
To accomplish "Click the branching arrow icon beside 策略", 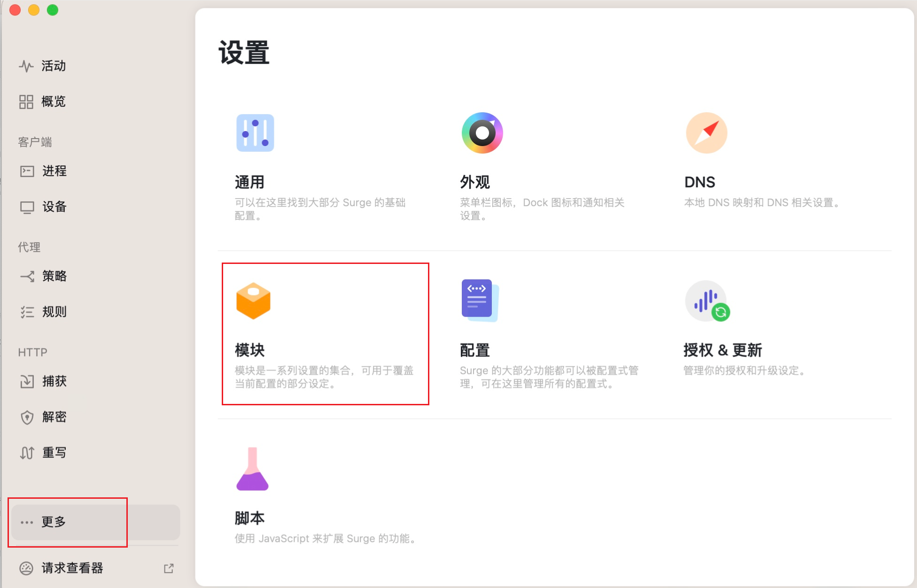I will tap(27, 277).
